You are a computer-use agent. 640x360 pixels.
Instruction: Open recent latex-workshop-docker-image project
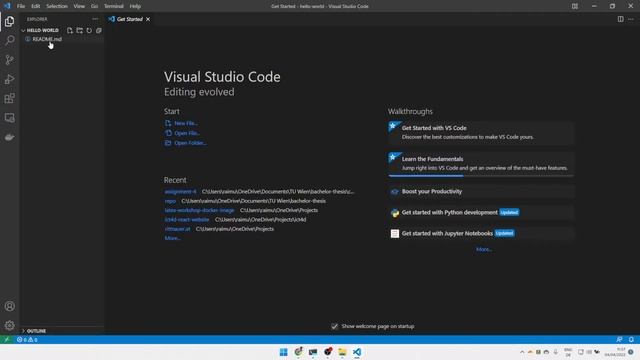[x=199, y=210]
